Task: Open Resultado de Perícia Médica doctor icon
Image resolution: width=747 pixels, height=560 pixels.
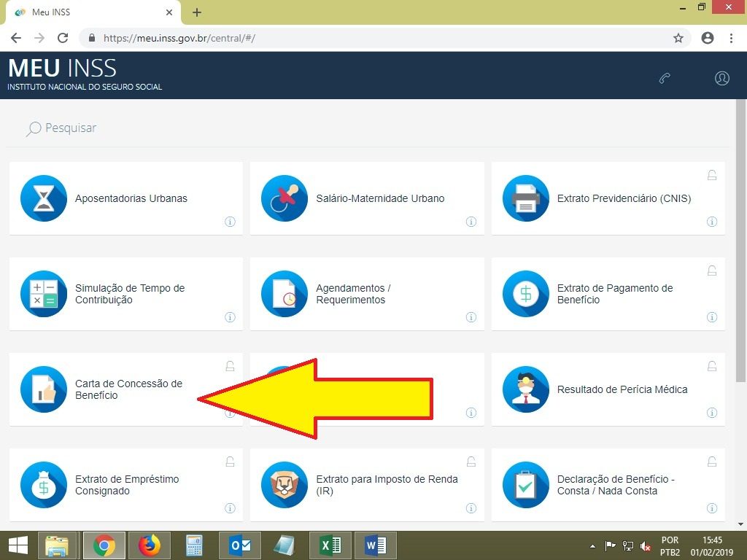Action: (x=526, y=389)
